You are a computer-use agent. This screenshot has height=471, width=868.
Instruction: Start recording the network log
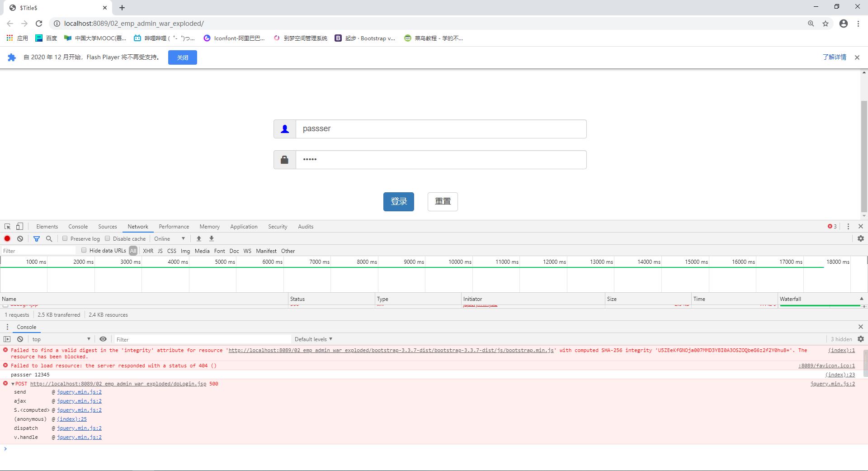[7, 238]
